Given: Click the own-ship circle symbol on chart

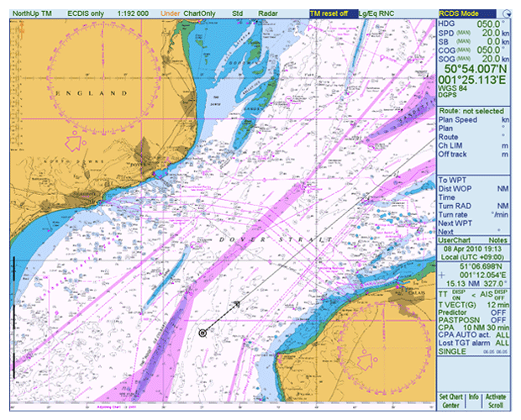Looking at the screenshot, I should (203, 333).
